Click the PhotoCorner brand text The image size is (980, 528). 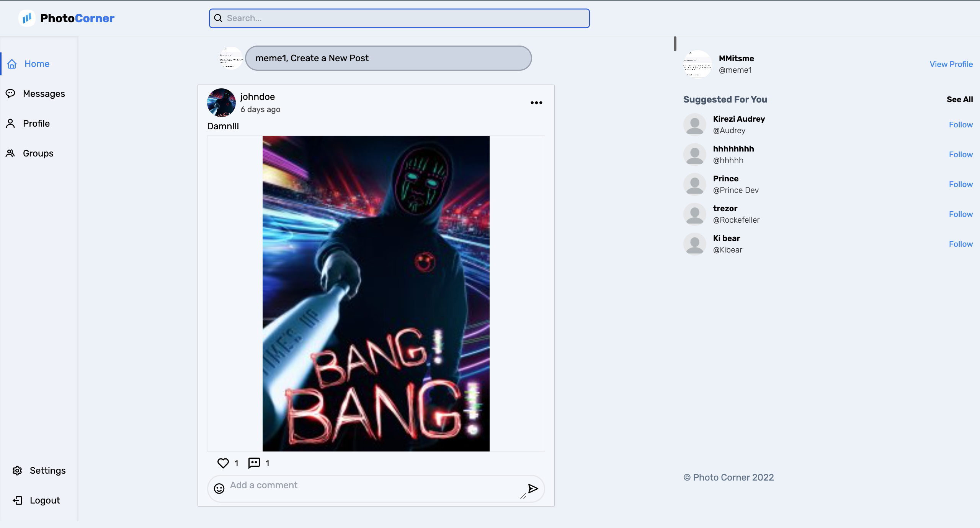[77, 18]
